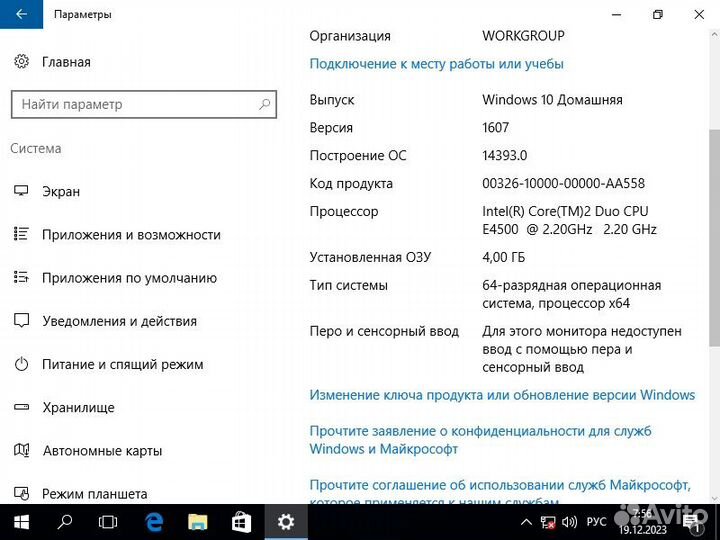Click the power icon for Питание

(x=21, y=364)
